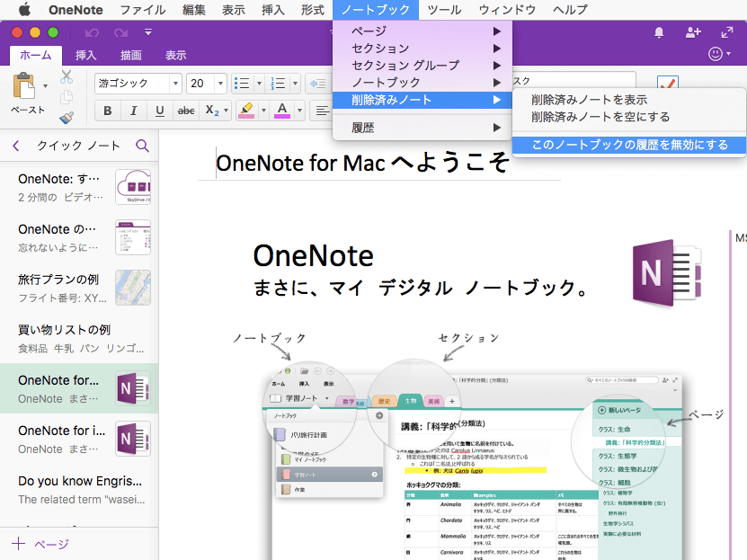This screenshot has width=747, height=560.
Task: Expand the subscript options dropdown arrow
Action: (226, 111)
